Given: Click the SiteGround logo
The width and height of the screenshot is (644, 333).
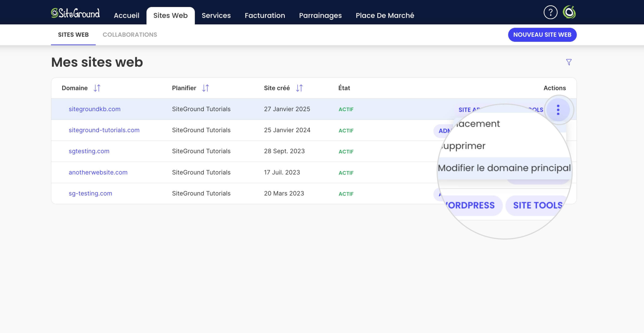Looking at the screenshot, I should click(x=75, y=13).
